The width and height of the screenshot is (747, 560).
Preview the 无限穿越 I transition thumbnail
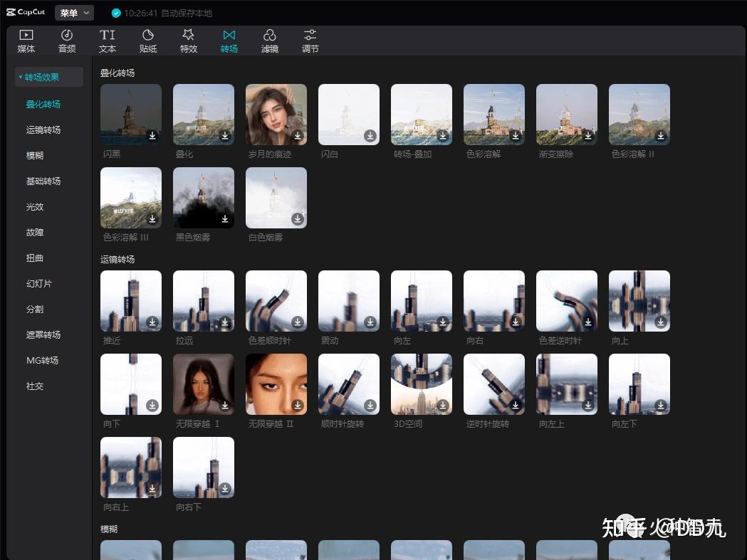[x=204, y=384]
